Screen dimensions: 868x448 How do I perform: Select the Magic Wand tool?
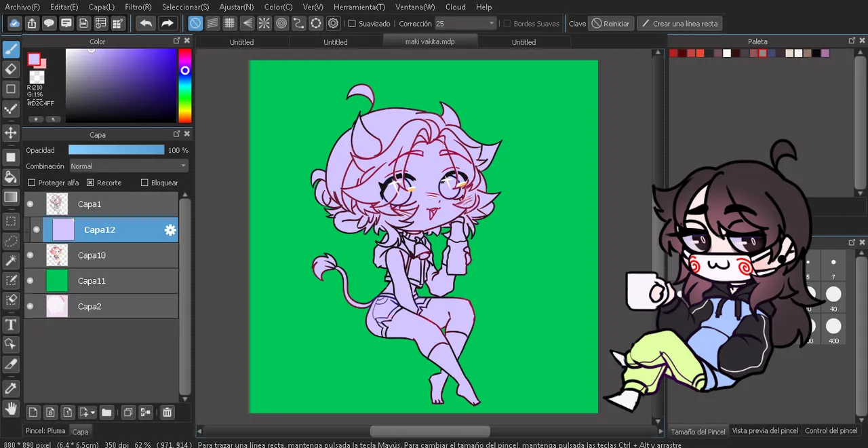point(11,261)
